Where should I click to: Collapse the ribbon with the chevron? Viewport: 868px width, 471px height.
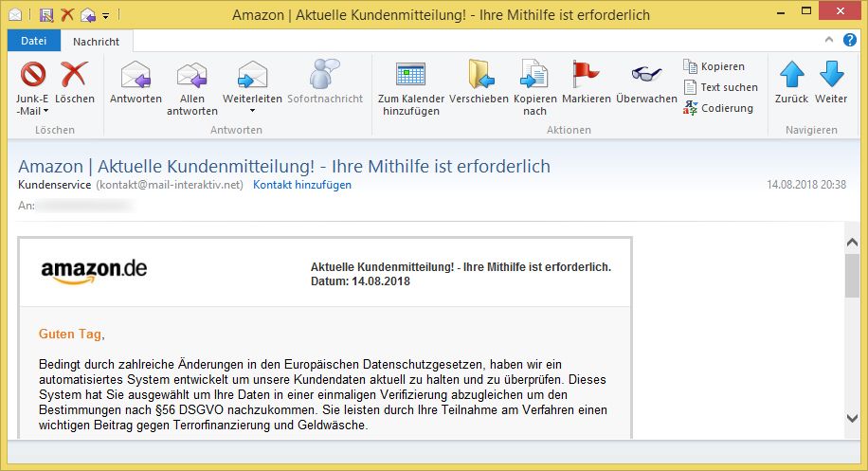[829, 39]
